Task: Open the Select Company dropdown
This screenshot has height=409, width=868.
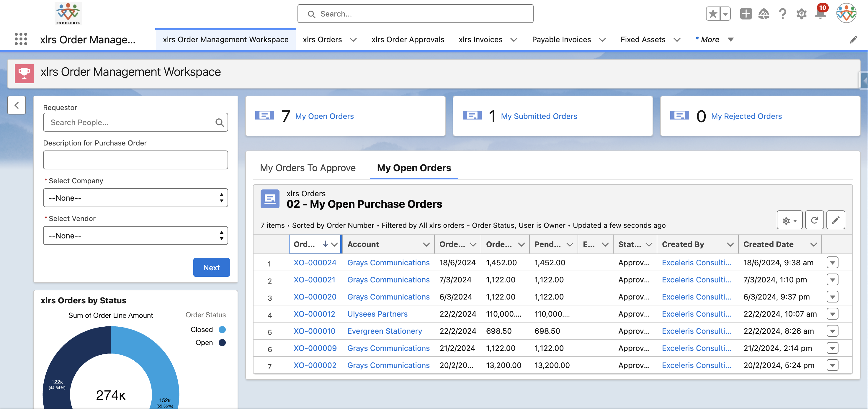Action: [x=135, y=198]
